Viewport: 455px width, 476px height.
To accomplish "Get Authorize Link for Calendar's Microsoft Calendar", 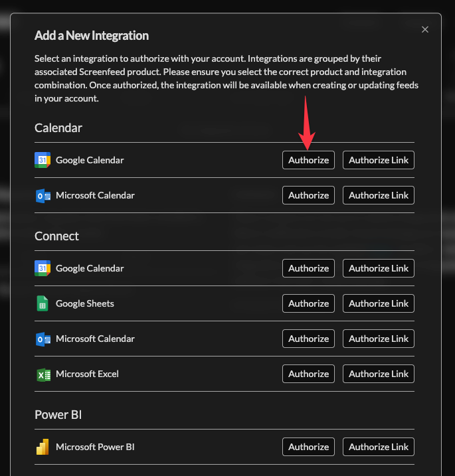I will [x=379, y=195].
